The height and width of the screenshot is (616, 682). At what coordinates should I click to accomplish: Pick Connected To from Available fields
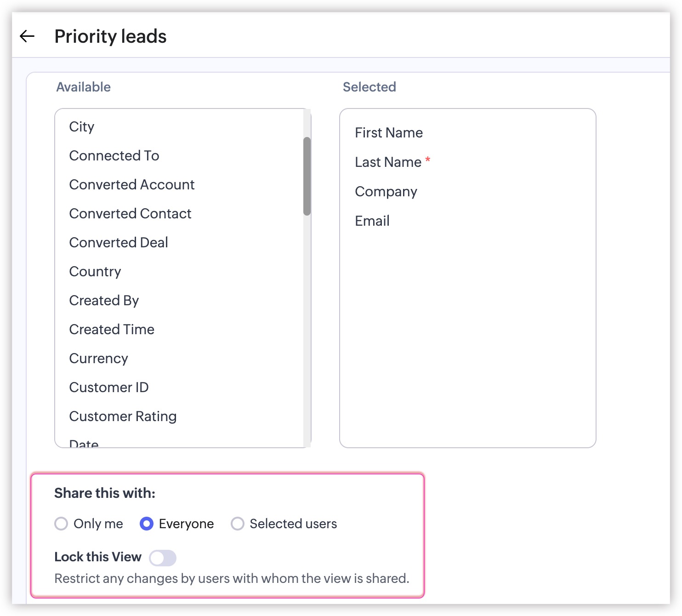coord(114,156)
